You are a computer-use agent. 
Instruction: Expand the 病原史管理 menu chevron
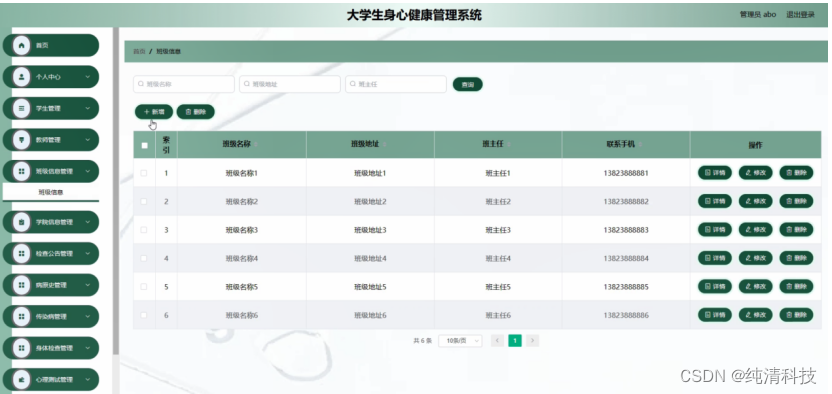[88, 285]
